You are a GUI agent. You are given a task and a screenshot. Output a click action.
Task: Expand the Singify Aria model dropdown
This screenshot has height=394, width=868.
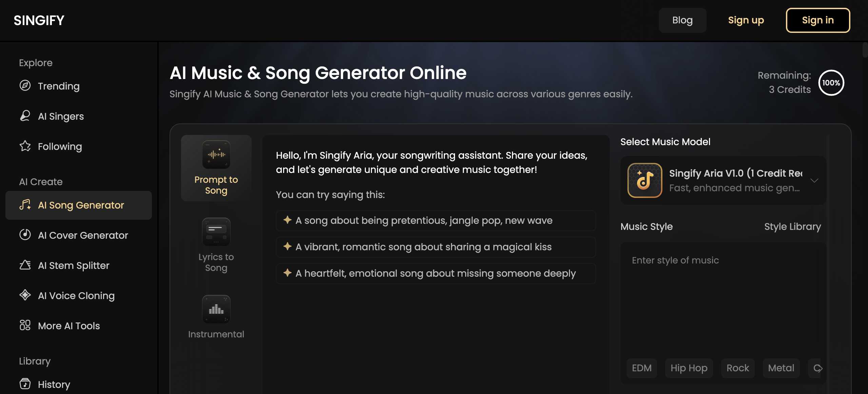814,180
